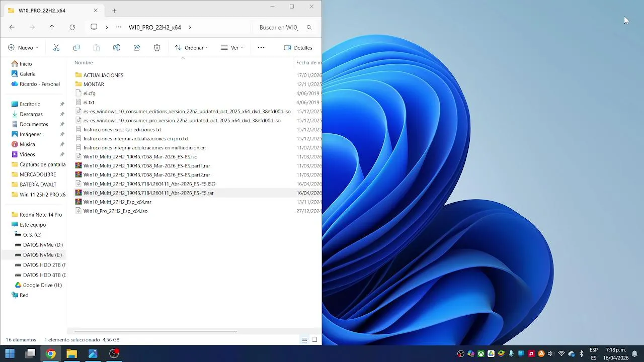Expand the breadcrumb overflow (…) in address bar
Screen dimensions: 644x362
coord(119,27)
